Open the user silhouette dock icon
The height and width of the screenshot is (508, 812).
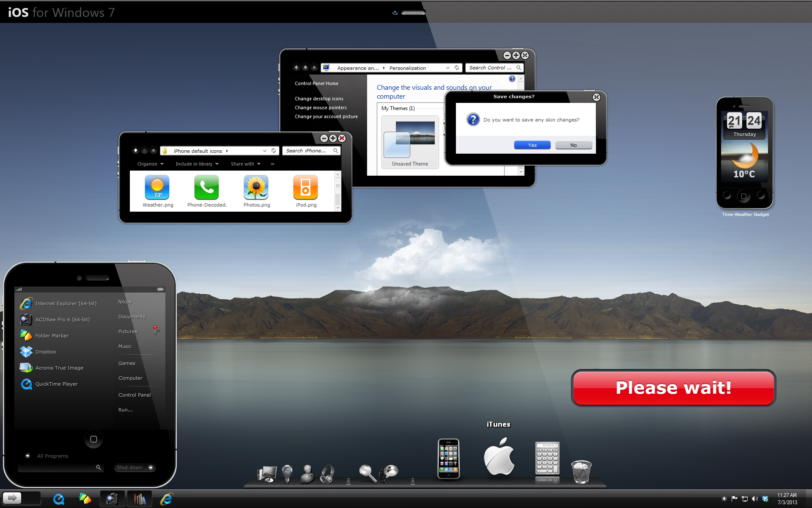point(307,474)
